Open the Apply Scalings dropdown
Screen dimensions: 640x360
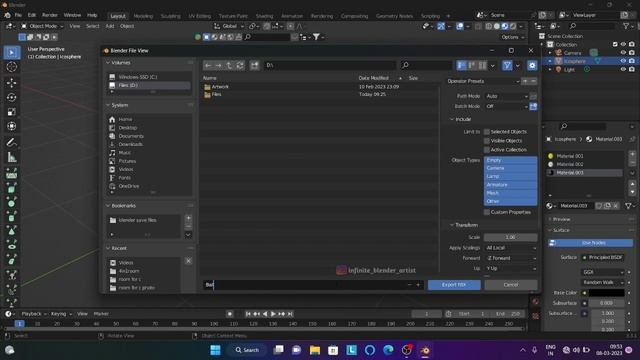[510, 248]
